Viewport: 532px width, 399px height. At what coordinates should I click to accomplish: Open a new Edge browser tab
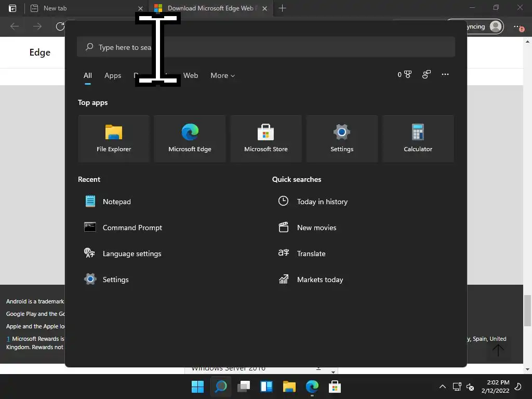click(282, 8)
